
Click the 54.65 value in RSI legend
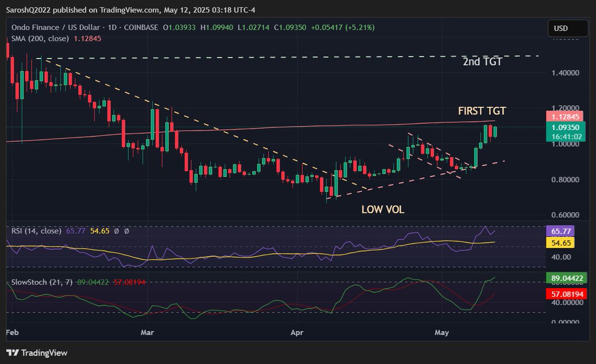[99, 231]
